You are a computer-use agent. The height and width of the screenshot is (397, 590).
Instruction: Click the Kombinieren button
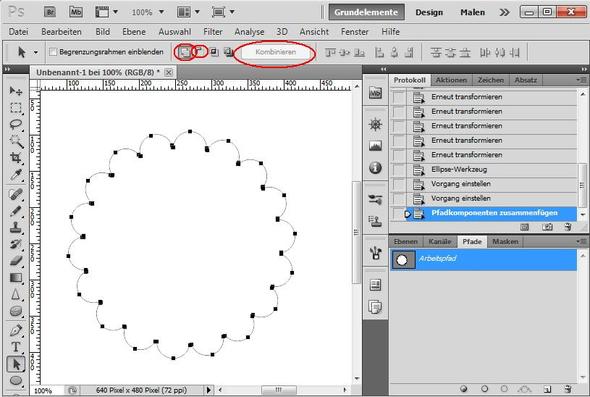pyautogui.click(x=275, y=52)
